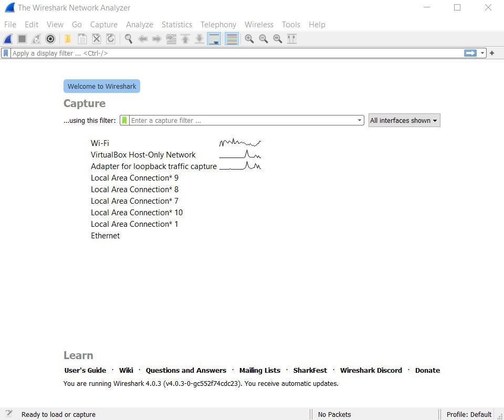This screenshot has width=504, height=420.
Task: Click Wi-Fi traffic sparkline graph
Action: tap(240, 143)
